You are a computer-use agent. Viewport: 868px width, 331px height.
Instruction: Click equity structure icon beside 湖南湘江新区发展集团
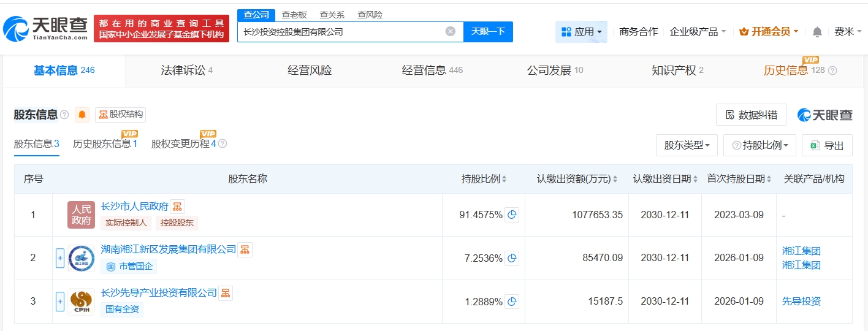(x=245, y=249)
